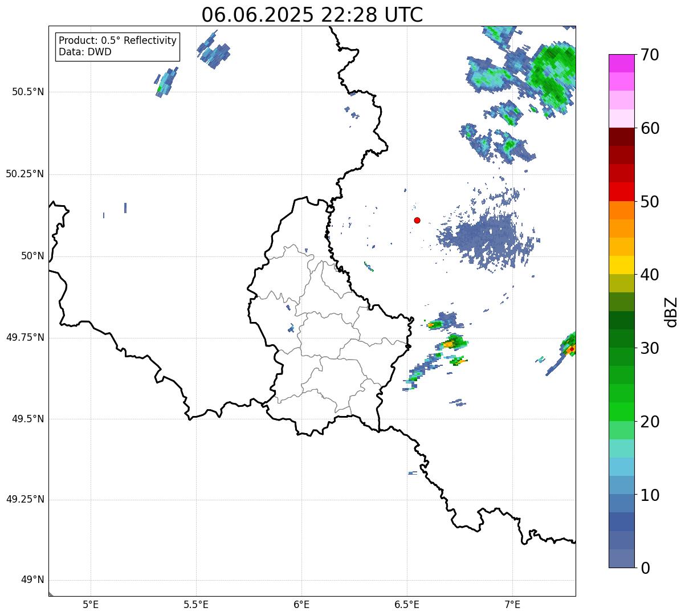Pick the orange colorbar swatch below 50
685x616 pixels.
[622, 210]
